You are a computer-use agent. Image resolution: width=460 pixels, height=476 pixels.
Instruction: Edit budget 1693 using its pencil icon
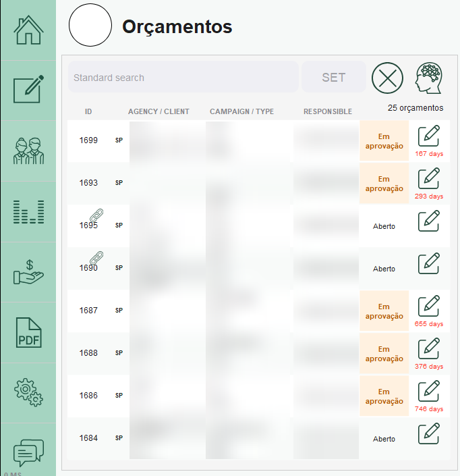(x=429, y=178)
